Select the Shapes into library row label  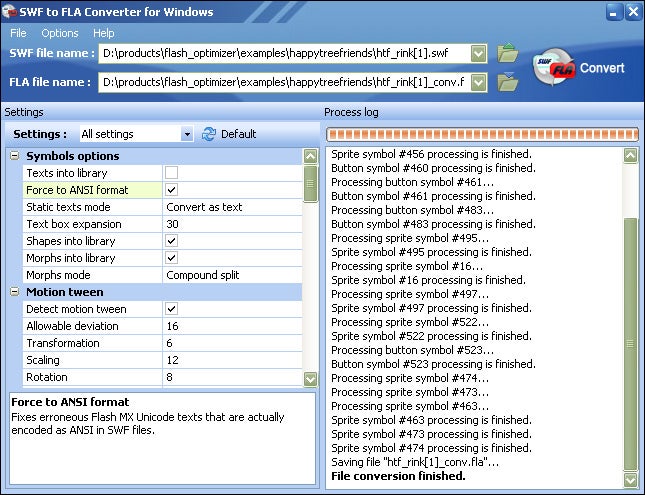click(71, 241)
